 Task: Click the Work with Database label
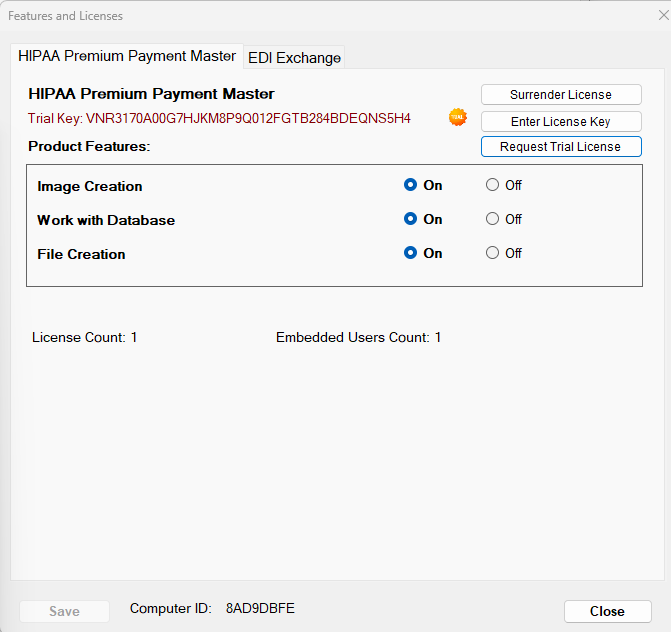106,220
